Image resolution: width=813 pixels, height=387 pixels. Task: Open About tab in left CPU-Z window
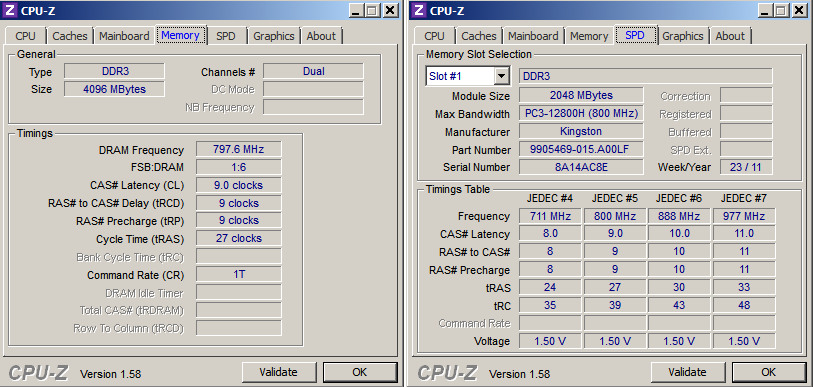pyautogui.click(x=321, y=36)
